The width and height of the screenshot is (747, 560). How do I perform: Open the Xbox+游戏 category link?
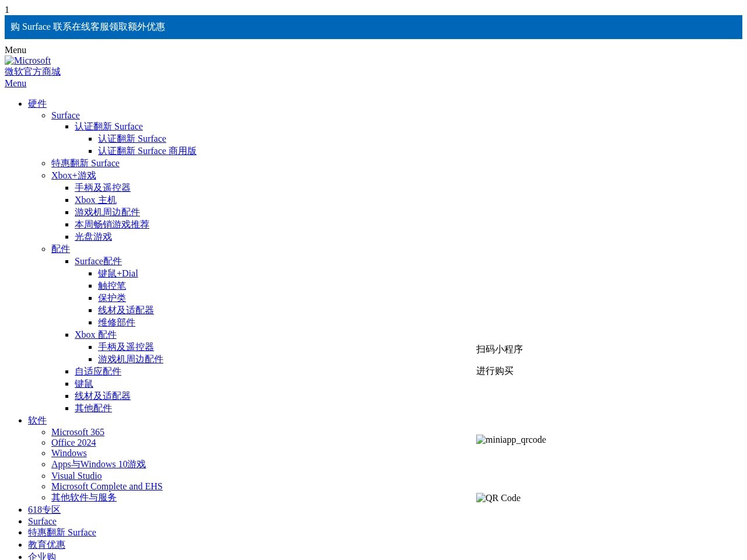[x=74, y=176]
